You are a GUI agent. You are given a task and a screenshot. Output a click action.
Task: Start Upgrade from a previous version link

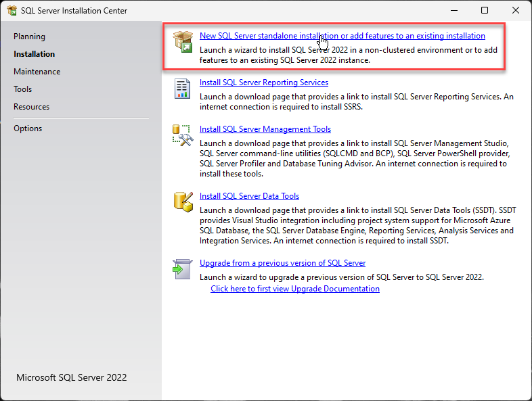coord(282,263)
